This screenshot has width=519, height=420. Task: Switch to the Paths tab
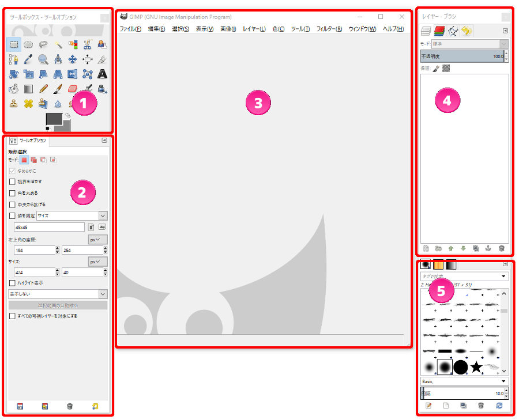[x=453, y=31]
